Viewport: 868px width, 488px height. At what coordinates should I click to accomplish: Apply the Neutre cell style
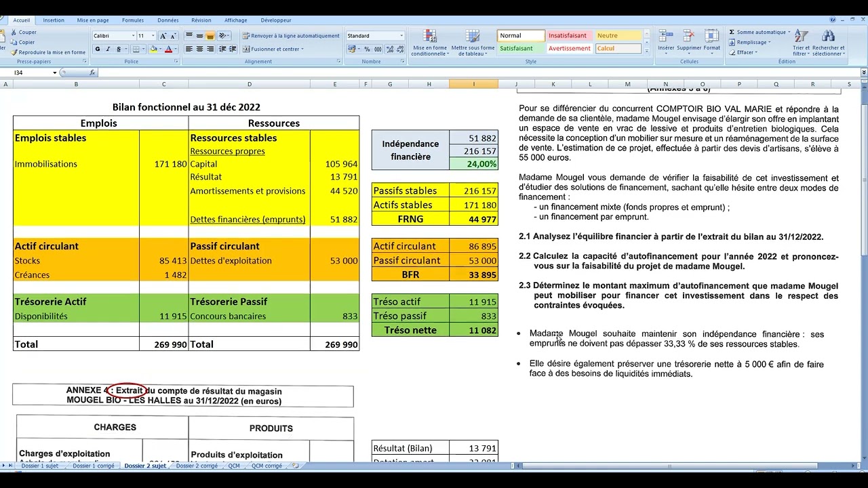coord(618,36)
